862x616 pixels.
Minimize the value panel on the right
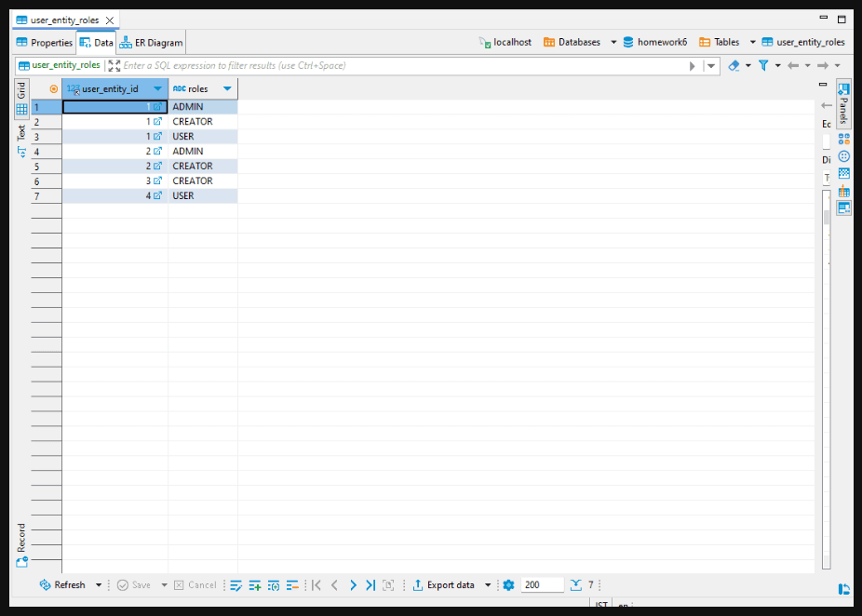click(x=822, y=85)
